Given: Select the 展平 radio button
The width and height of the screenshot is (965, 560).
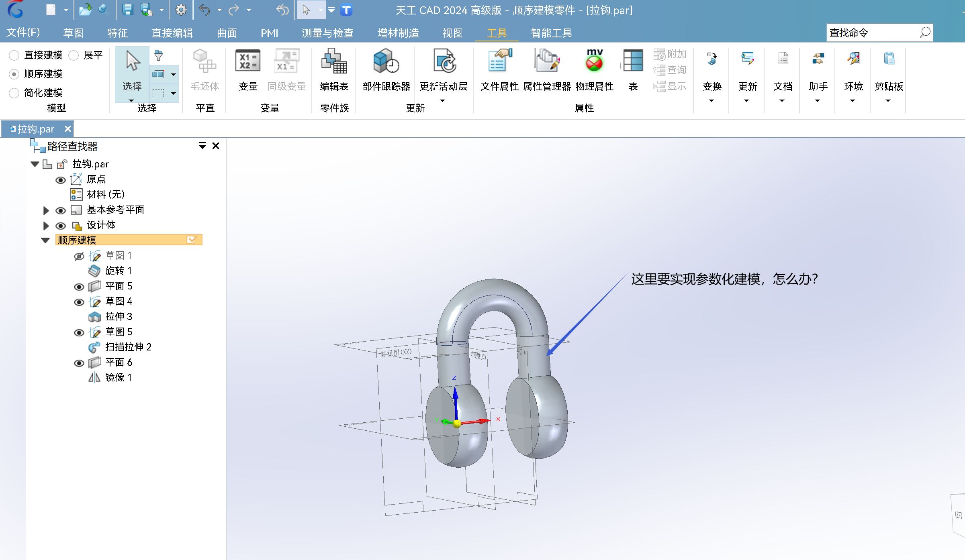Looking at the screenshot, I should [74, 55].
